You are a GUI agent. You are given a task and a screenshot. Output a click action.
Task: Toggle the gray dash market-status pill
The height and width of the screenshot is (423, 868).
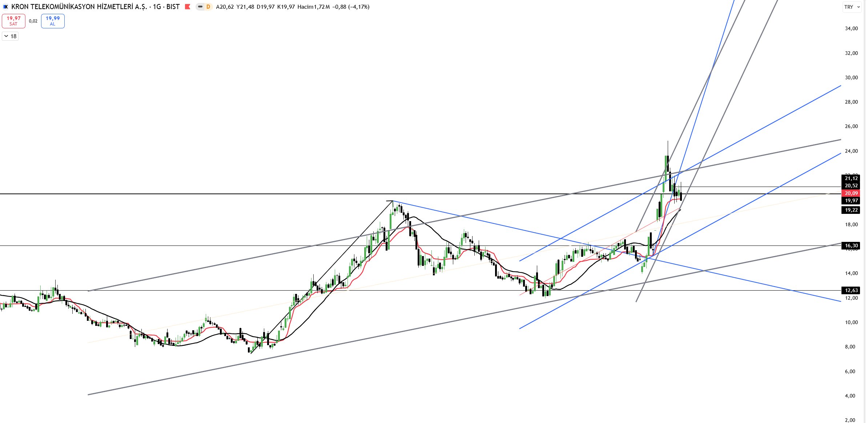tap(200, 7)
